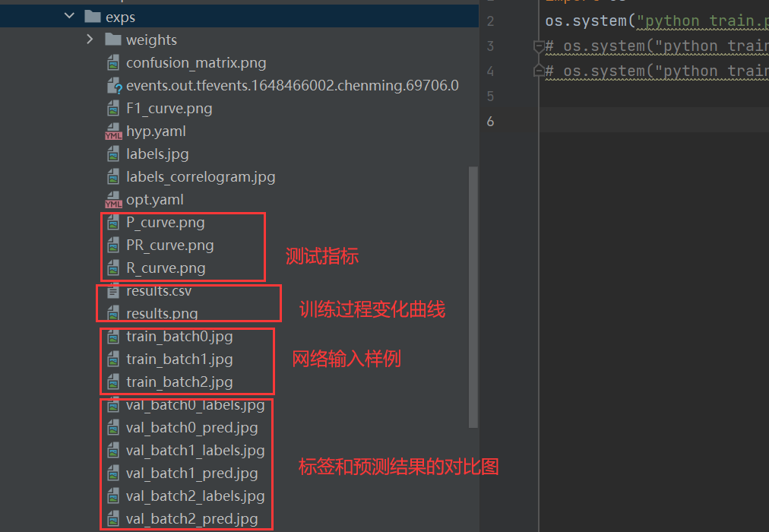769x532 pixels.
Task: Place cursor in commented line 3 code
Action: [x=657, y=46]
